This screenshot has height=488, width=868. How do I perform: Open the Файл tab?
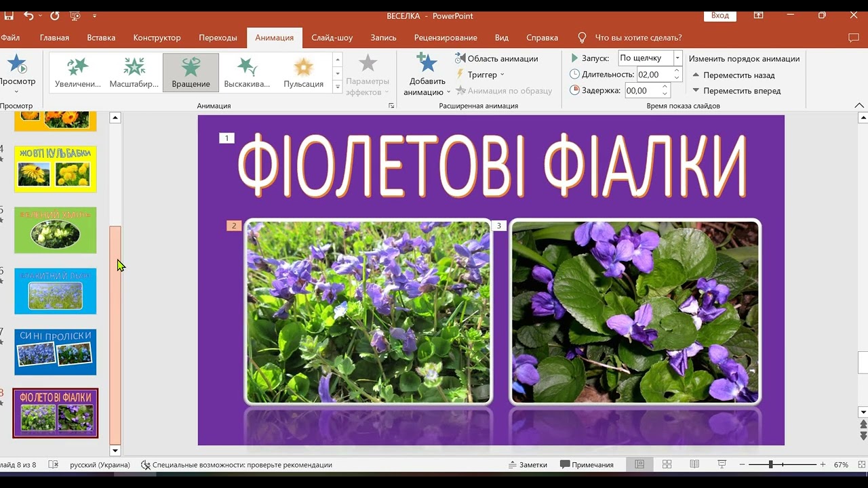(x=10, y=38)
